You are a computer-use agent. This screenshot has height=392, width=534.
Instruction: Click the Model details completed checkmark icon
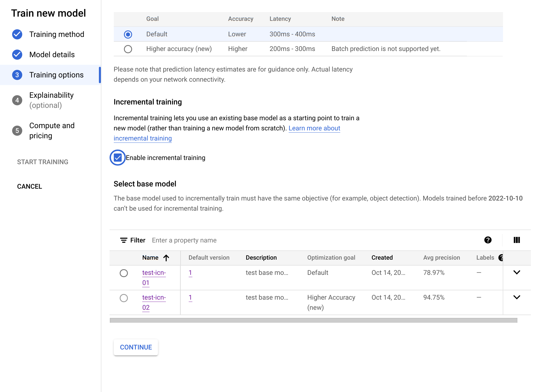click(17, 55)
